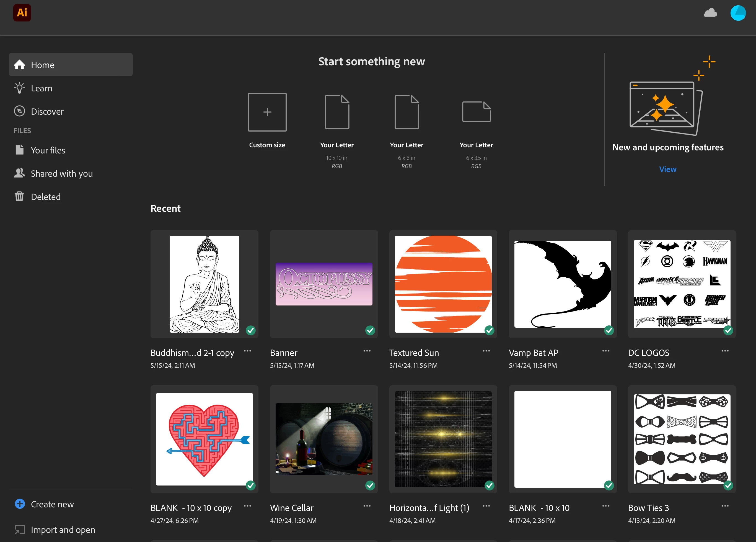Open the three-dot menu for Vamp Bat AP

(x=606, y=351)
